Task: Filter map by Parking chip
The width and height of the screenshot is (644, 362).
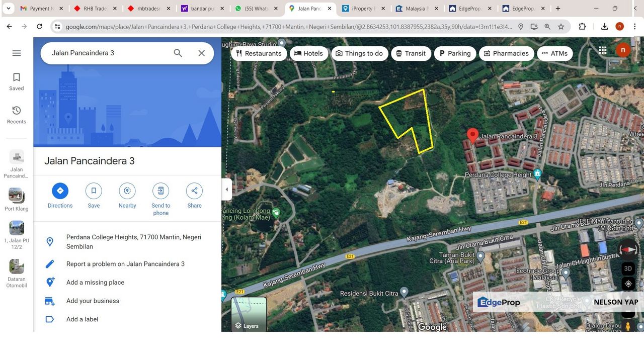Action: click(x=455, y=53)
